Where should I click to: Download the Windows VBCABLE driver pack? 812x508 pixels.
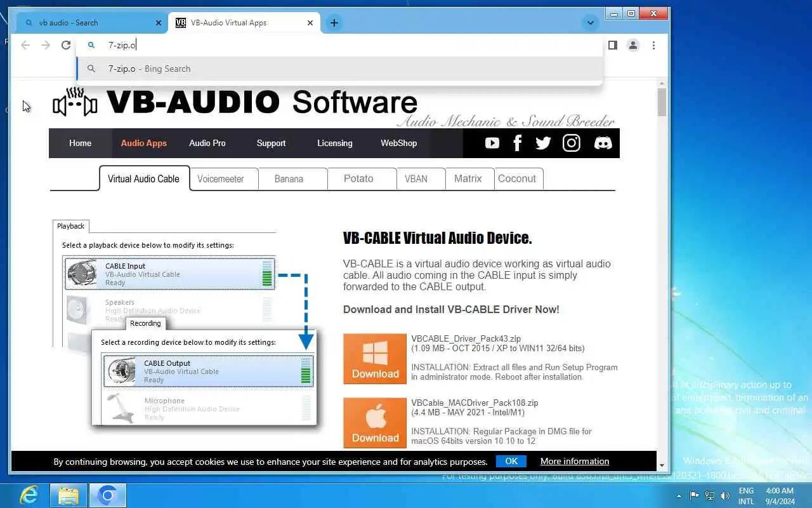pyautogui.click(x=375, y=359)
